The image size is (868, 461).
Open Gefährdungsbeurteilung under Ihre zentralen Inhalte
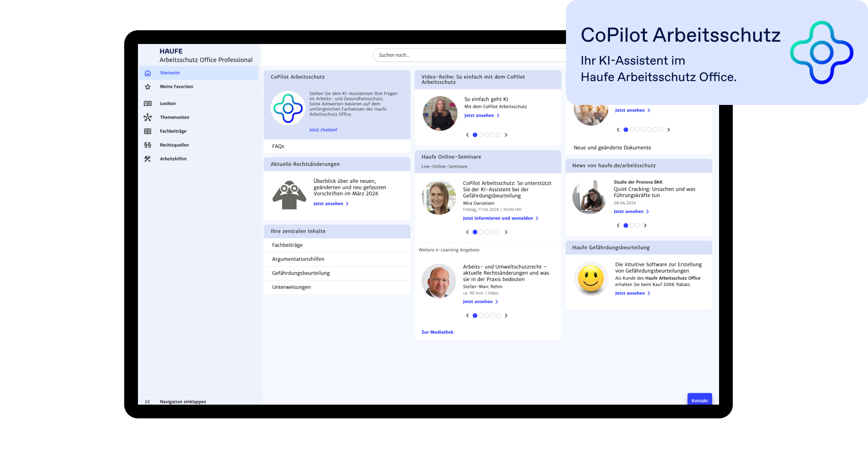pyautogui.click(x=301, y=273)
